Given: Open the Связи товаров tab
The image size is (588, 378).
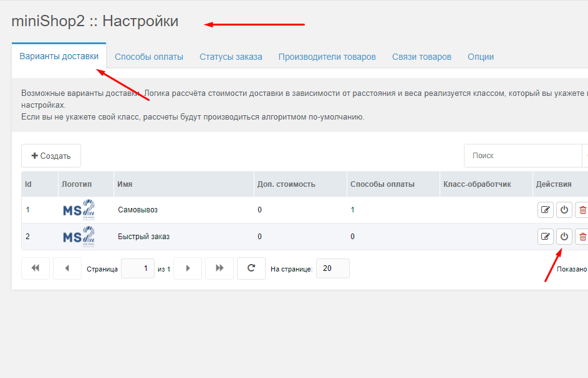Looking at the screenshot, I should coord(422,57).
